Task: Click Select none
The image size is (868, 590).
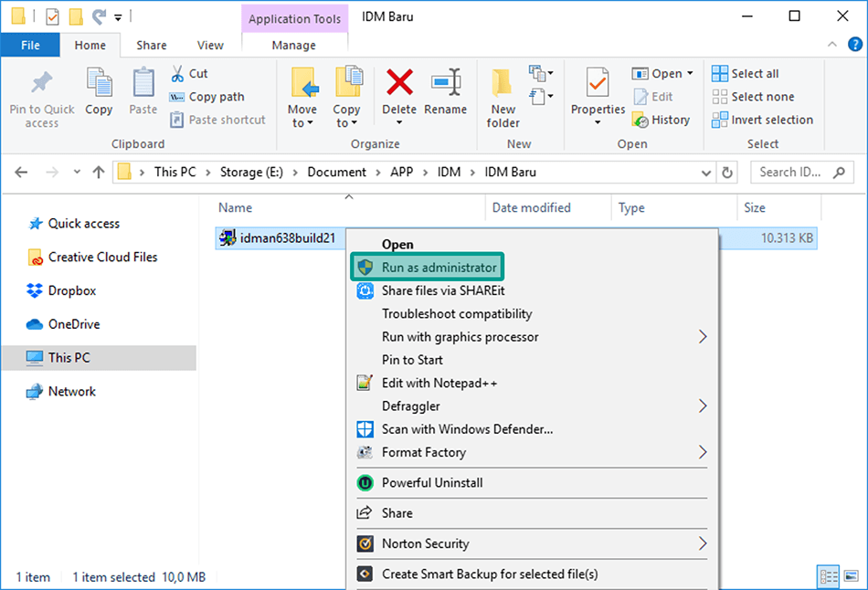Action: (x=753, y=97)
